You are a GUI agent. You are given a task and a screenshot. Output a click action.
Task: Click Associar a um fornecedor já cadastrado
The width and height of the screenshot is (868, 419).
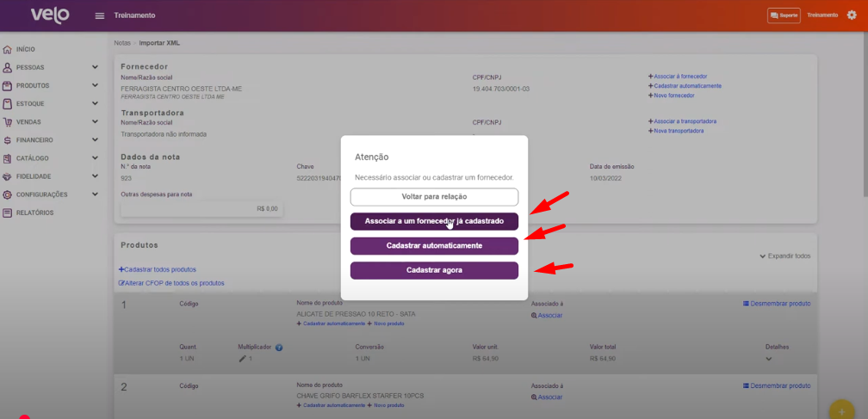[x=434, y=221]
